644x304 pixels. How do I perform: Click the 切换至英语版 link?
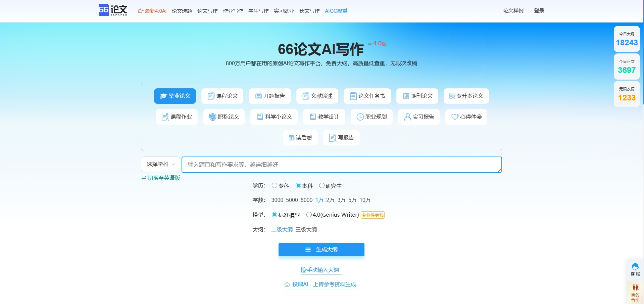pyautogui.click(x=161, y=178)
